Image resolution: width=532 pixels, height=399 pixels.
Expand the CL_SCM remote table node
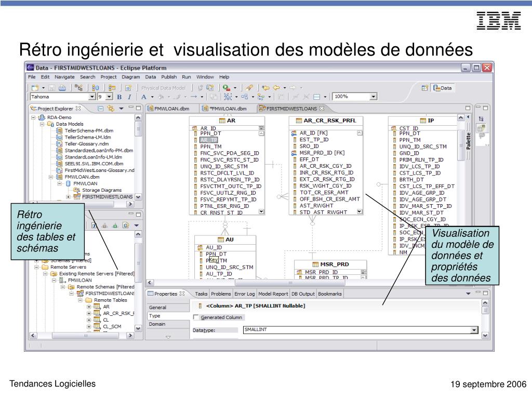89,326
